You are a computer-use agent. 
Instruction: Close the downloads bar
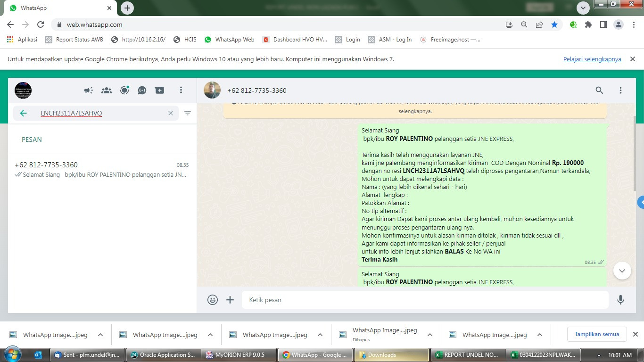point(635,334)
